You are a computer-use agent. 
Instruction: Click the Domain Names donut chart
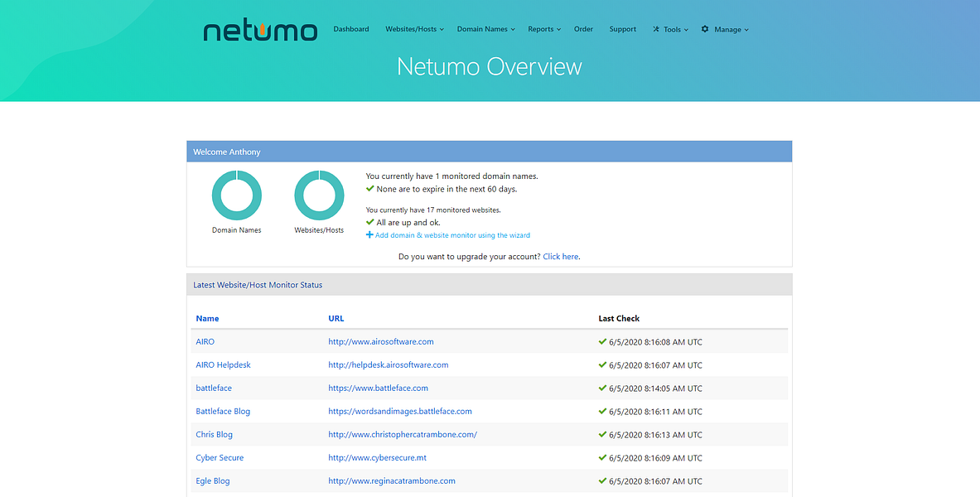tap(237, 195)
